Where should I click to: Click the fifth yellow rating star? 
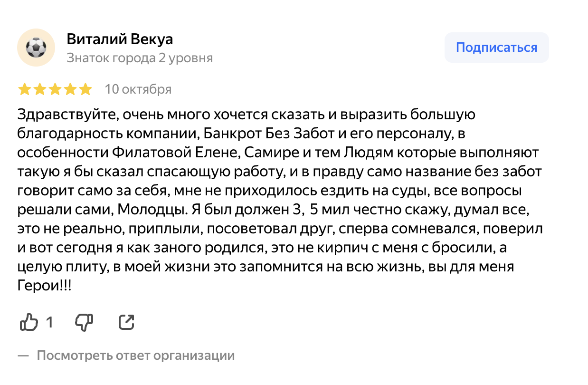point(85,89)
